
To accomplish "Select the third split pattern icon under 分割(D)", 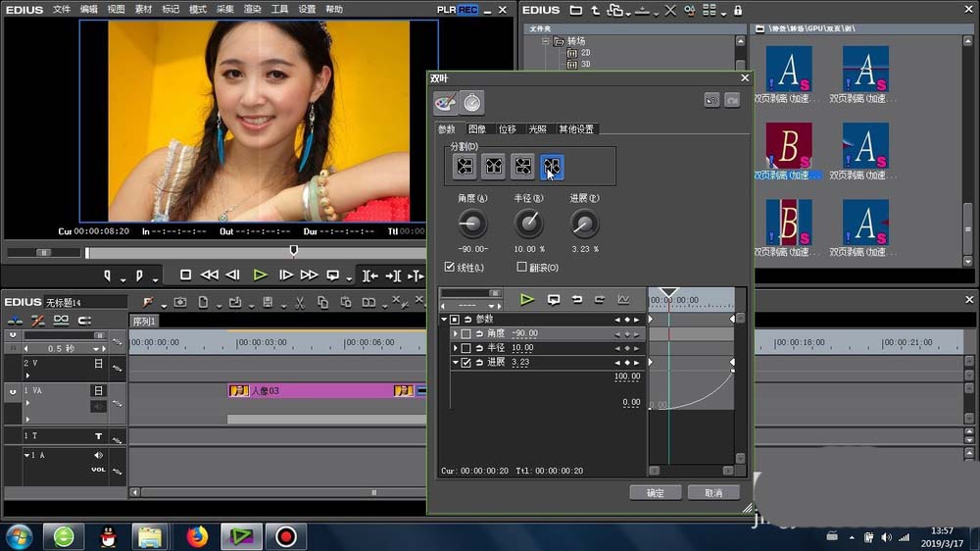I will (x=522, y=167).
